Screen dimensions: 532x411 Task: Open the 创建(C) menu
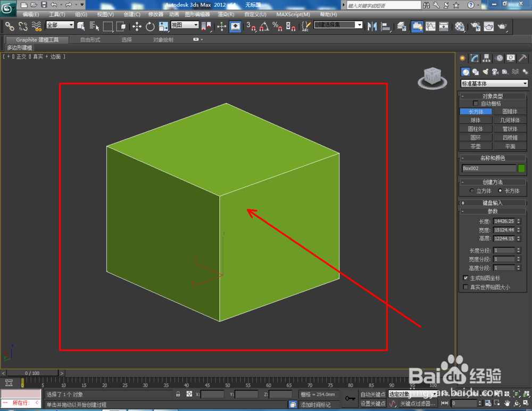[132, 14]
